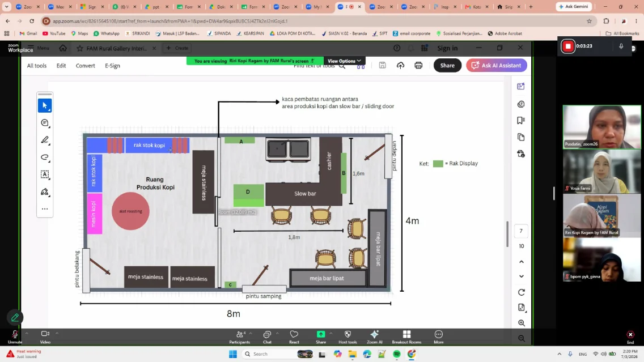Image resolution: width=644 pixels, height=362 pixels.
Task: Click Ask Gemini button in Chrome
Action: pos(574,7)
